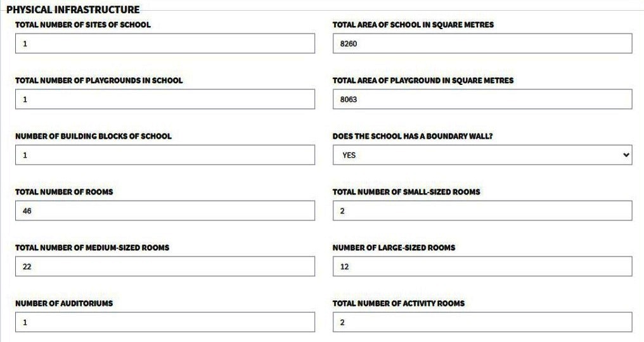
Task: Select the Total Number of Playgrounds field
Action: point(165,99)
